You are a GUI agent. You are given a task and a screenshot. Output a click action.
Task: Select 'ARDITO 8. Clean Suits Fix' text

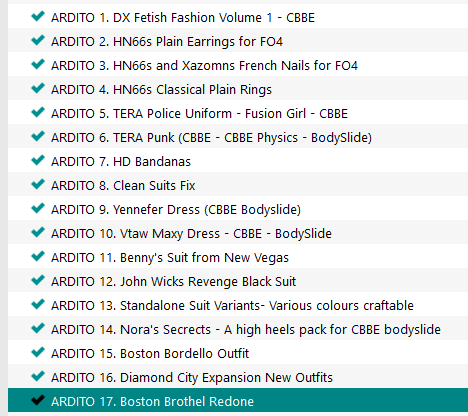point(123,186)
